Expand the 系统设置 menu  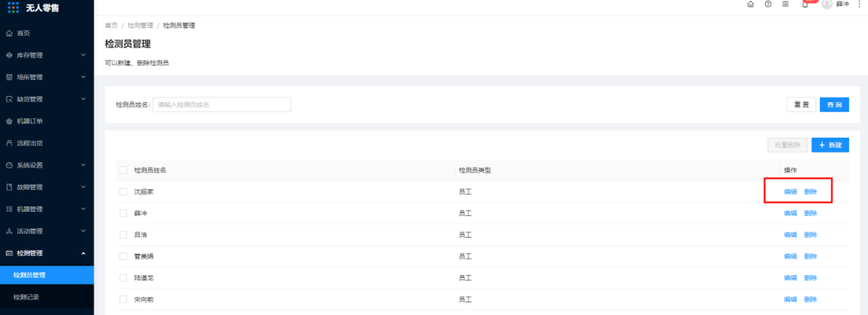point(47,165)
